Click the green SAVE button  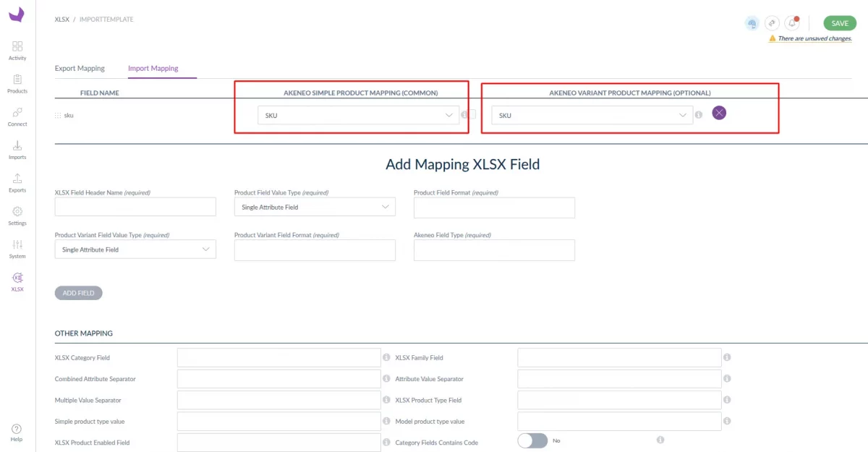(x=840, y=23)
